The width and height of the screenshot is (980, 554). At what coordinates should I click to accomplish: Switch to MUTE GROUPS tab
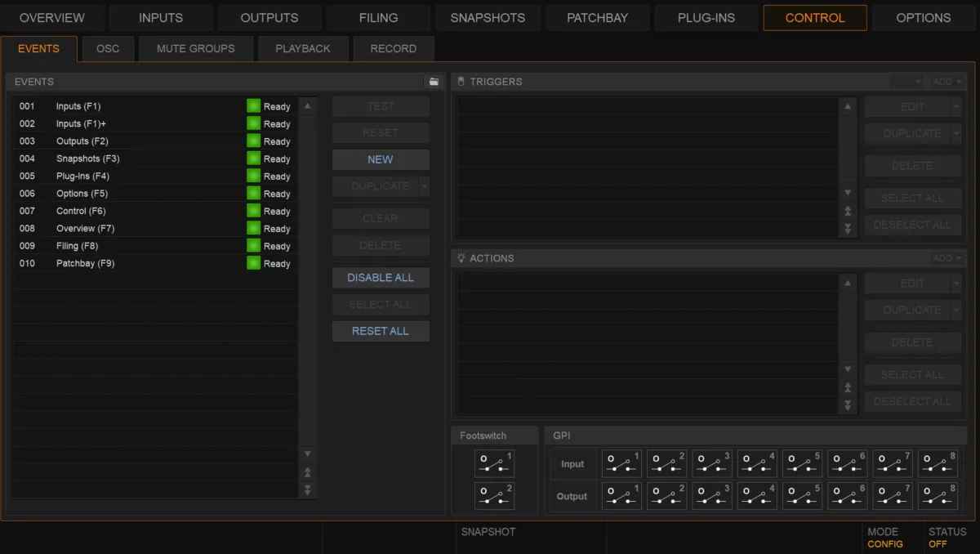pyautogui.click(x=196, y=48)
